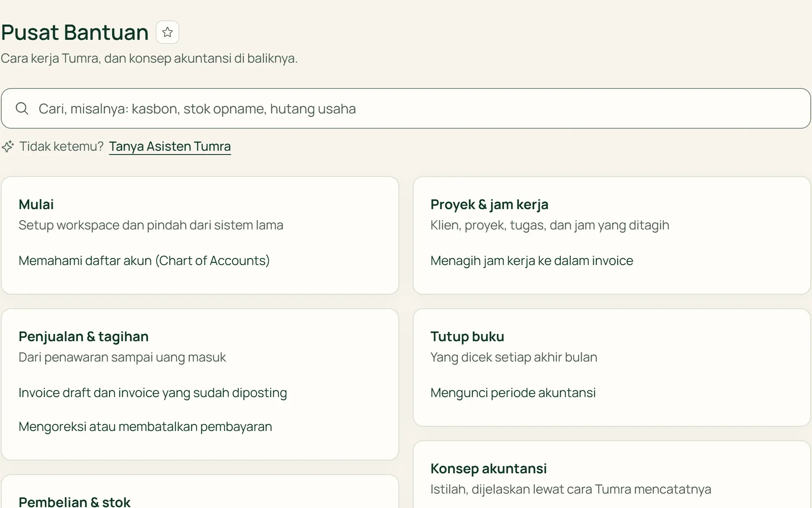Viewport: 812px width, 508px height.
Task: Open article Mengunci periode akuntansi
Action: [x=513, y=393]
